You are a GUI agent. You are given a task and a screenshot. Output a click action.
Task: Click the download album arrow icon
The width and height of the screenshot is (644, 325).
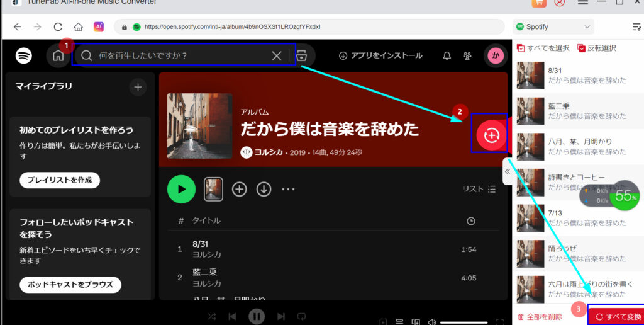264,189
